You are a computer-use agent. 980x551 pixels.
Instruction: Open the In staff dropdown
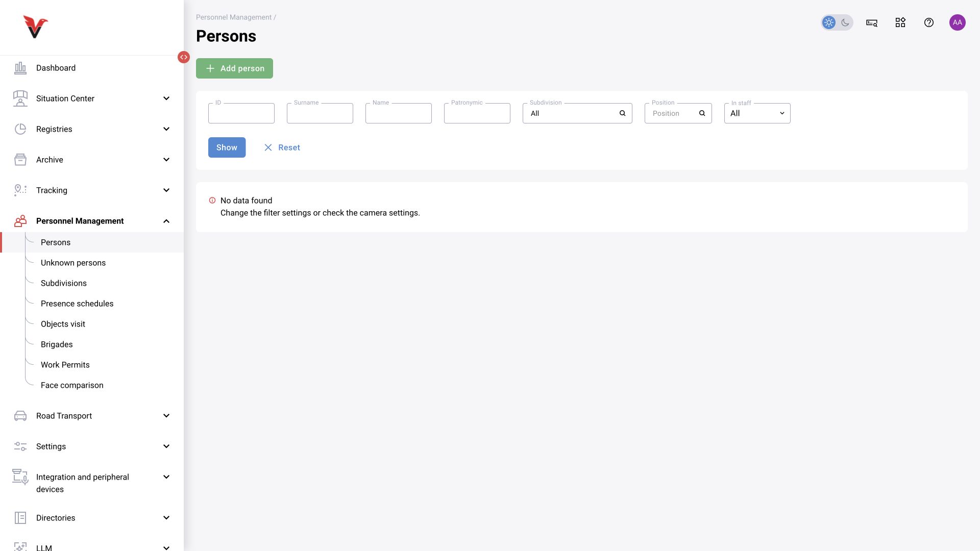(757, 113)
